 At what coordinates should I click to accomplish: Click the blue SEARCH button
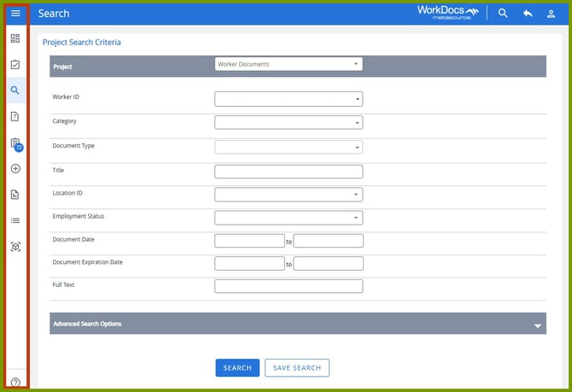pyautogui.click(x=237, y=368)
